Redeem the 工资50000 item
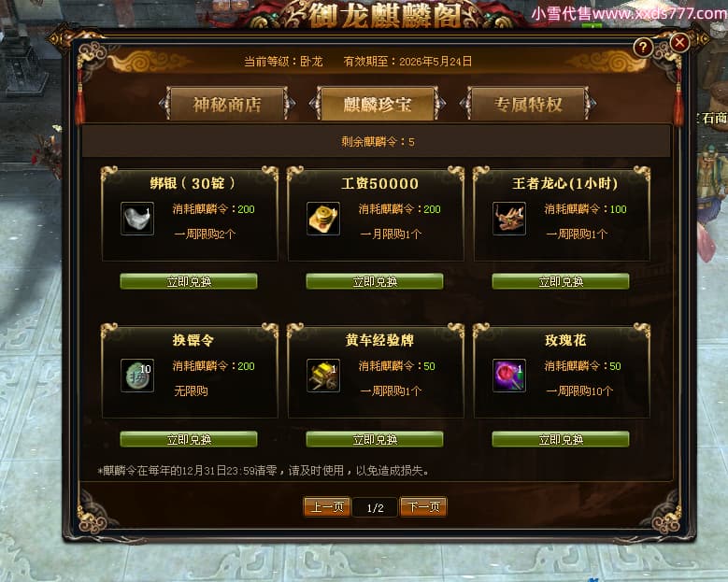This screenshot has width=728, height=582. [x=375, y=281]
